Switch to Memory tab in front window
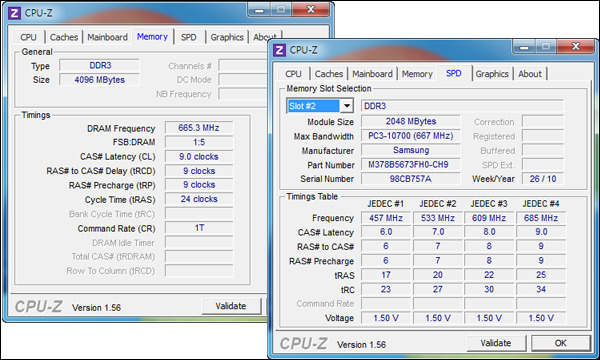The width and height of the screenshot is (600, 360). pos(417,74)
